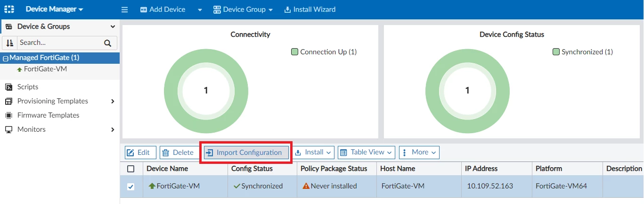This screenshot has height=204, width=644.
Task: Open Scripts in the sidebar
Action: click(28, 87)
